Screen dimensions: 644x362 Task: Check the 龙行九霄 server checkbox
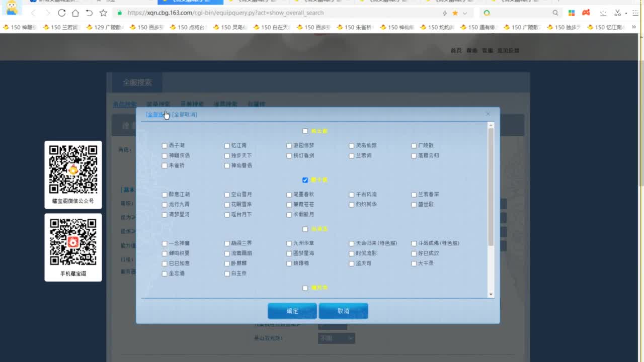click(x=165, y=205)
